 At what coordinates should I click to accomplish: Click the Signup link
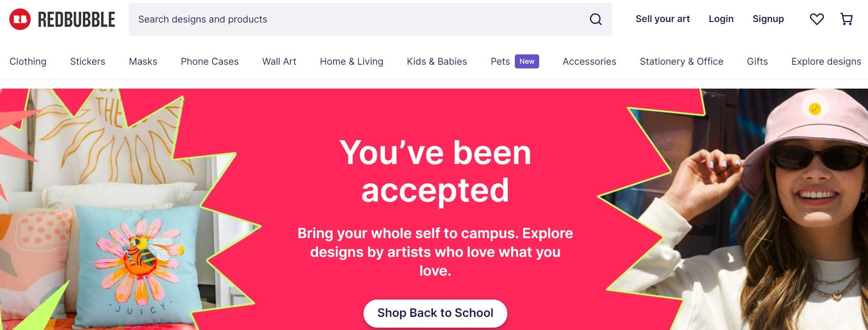tap(768, 19)
